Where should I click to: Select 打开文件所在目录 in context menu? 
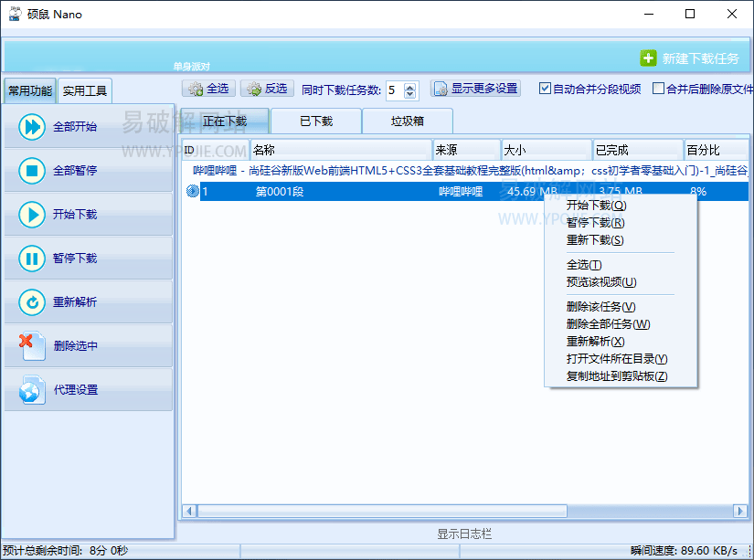[616, 359]
